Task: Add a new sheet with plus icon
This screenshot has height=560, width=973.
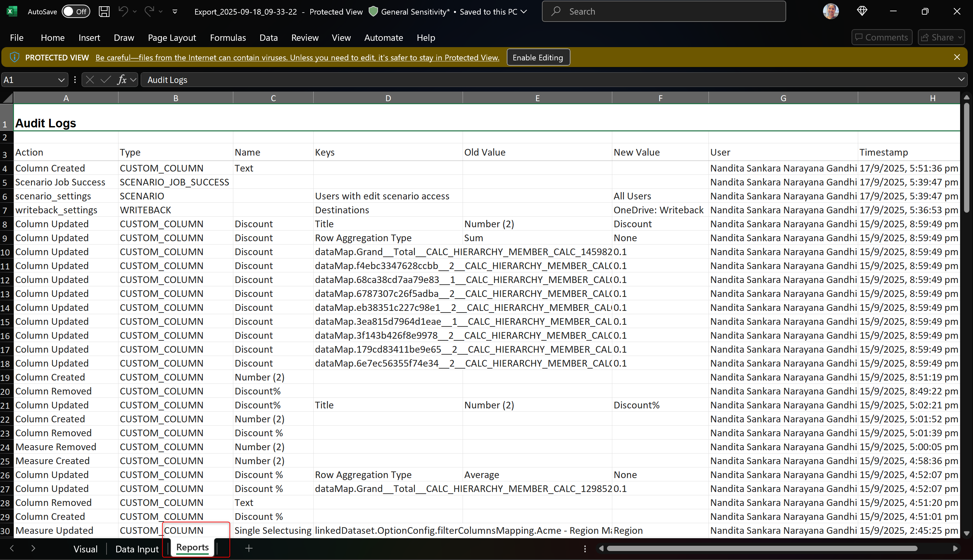Action: [x=249, y=548]
